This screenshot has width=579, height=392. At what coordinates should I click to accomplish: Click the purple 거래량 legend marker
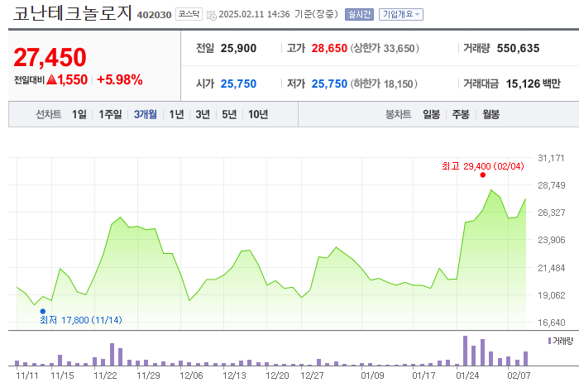(549, 341)
